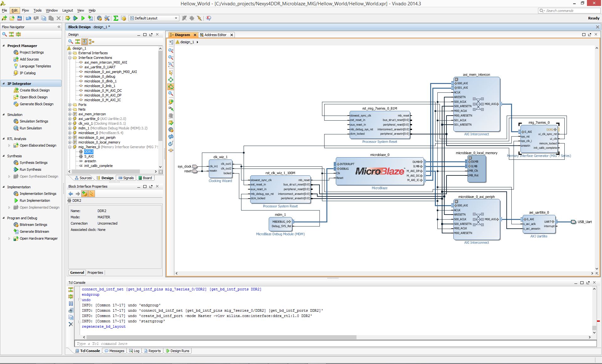Open the Default Layout dropdown
Screen dimensions: 602x364
[x=154, y=18]
